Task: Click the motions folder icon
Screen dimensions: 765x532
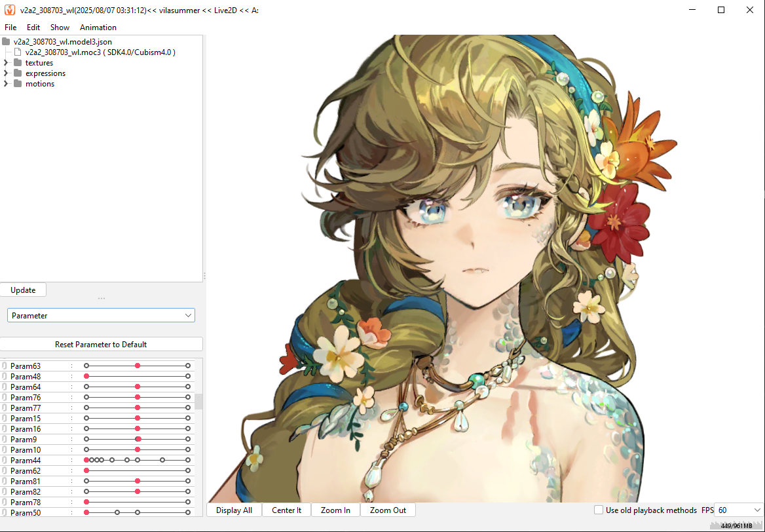Action: pyautogui.click(x=18, y=83)
